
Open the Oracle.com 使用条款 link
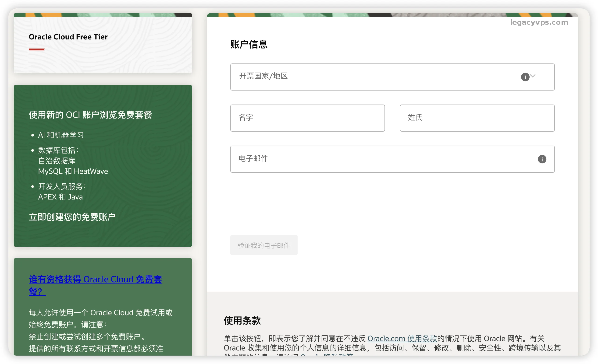tap(402, 338)
